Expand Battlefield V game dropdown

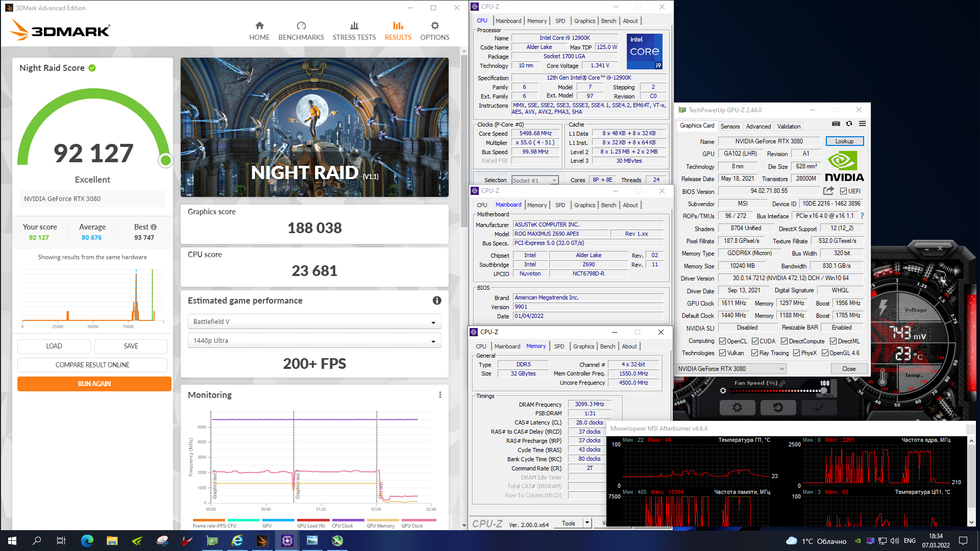[314, 321]
